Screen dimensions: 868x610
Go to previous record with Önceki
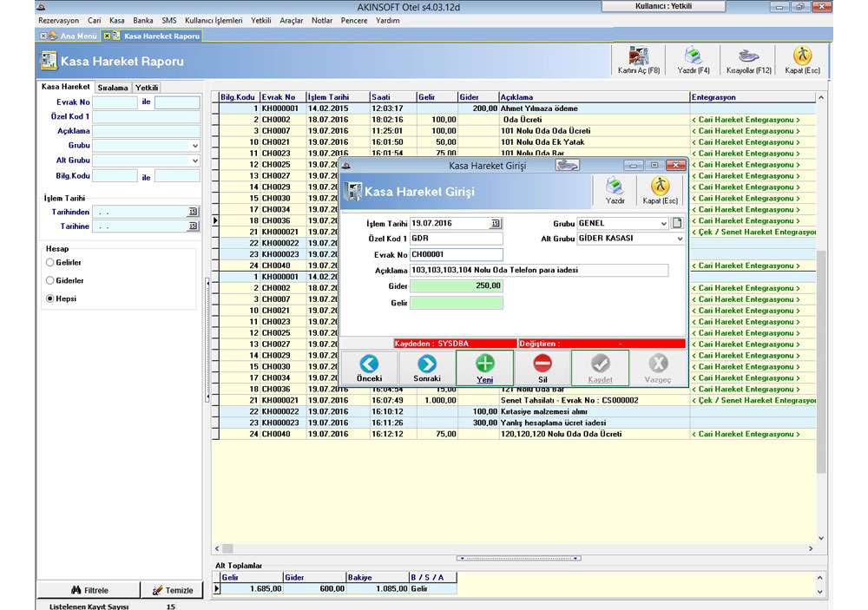pyautogui.click(x=369, y=368)
